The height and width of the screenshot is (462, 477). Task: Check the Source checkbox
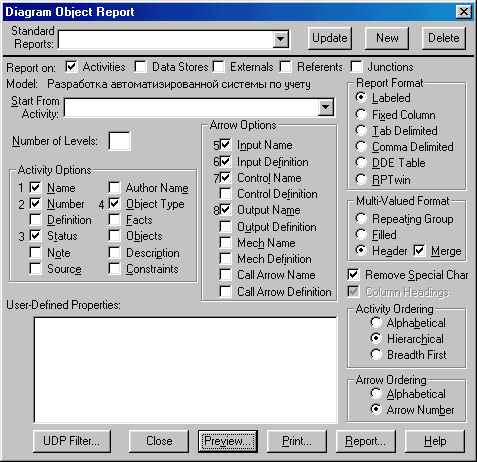(35, 268)
